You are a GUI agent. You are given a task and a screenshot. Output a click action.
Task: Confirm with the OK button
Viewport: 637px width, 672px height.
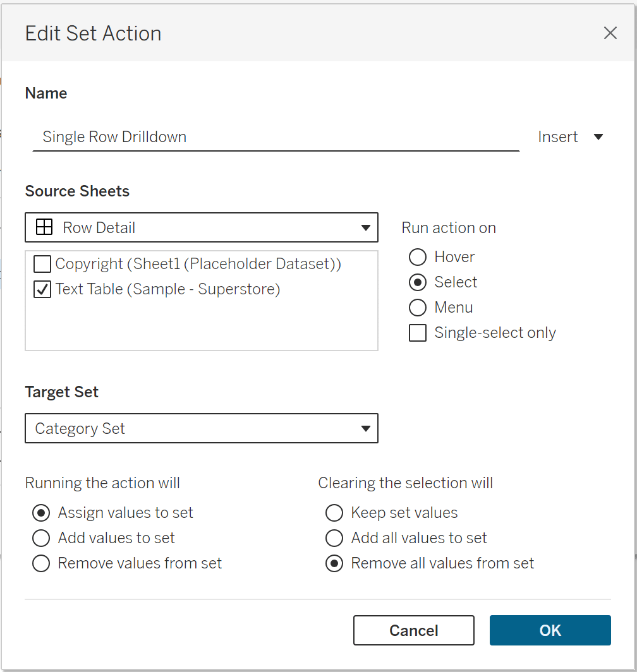[550, 630]
